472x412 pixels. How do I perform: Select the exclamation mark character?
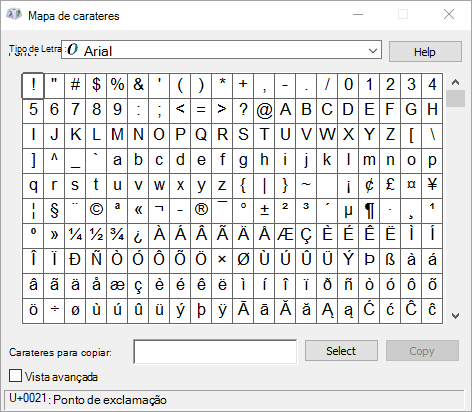tap(33, 86)
